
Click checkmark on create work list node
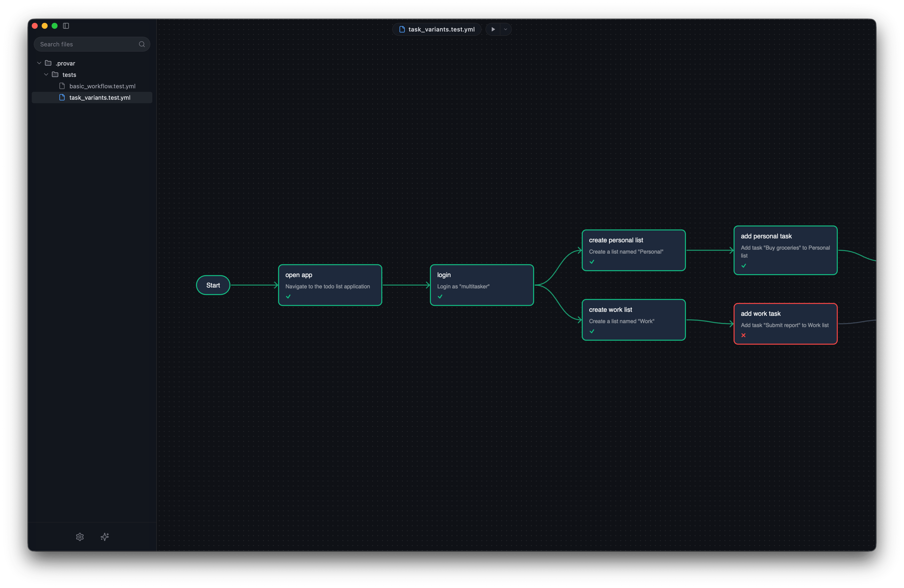(x=592, y=331)
